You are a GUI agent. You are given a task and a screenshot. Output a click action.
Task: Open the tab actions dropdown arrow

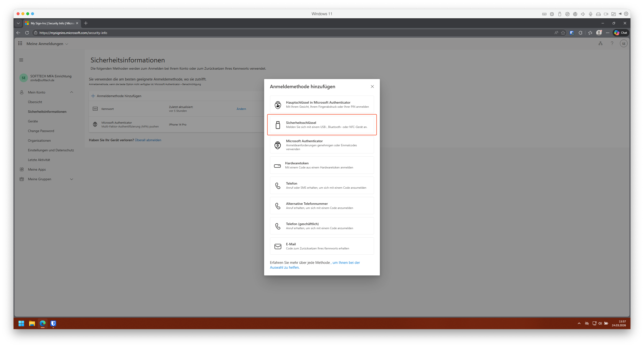(18, 23)
